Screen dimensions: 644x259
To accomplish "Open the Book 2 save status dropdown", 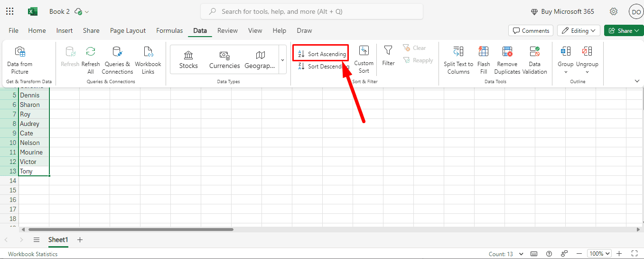I will (x=82, y=11).
